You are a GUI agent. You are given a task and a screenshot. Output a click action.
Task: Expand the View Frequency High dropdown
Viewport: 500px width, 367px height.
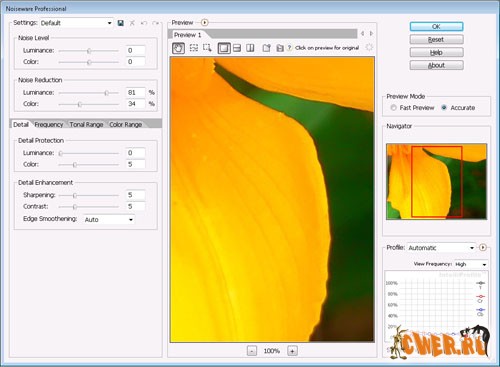pyautogui.click(x=471, y=264)
